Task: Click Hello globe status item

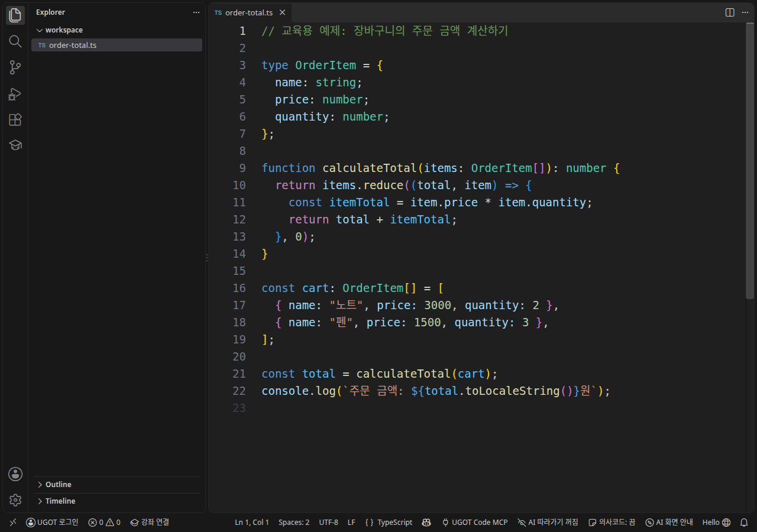Action: (716, 523)
